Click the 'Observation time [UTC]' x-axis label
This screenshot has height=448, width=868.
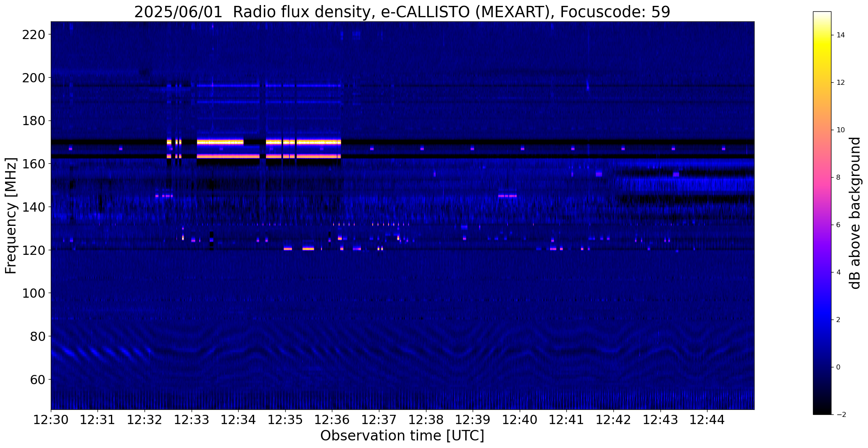pyautogui.click(x=402, y=436)
